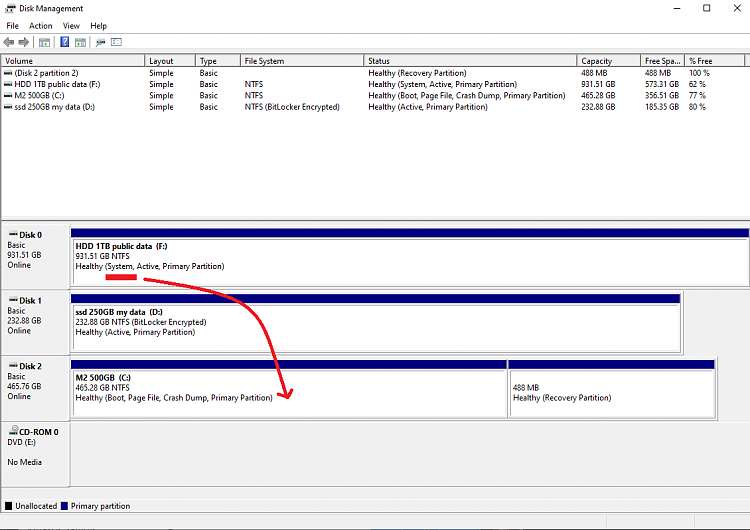Sort by the Layout column header
This screenshot has height=530, width=750.
pyautogui.click(x=170, y=61)
